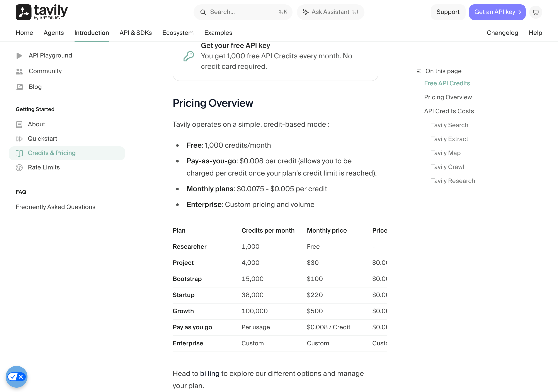
Task: Toggle the floating check/cross widget
Action: tap(17, 377)
